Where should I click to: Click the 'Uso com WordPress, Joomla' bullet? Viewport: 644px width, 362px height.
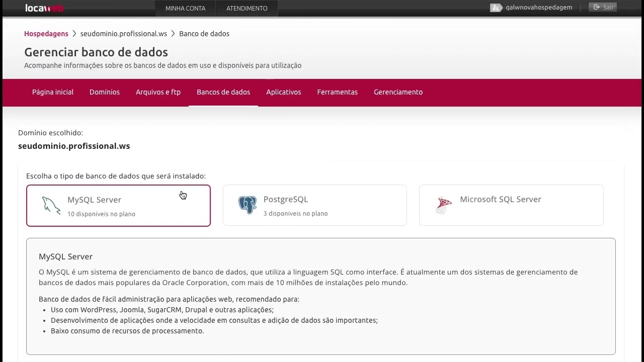[x=162, y=310]
